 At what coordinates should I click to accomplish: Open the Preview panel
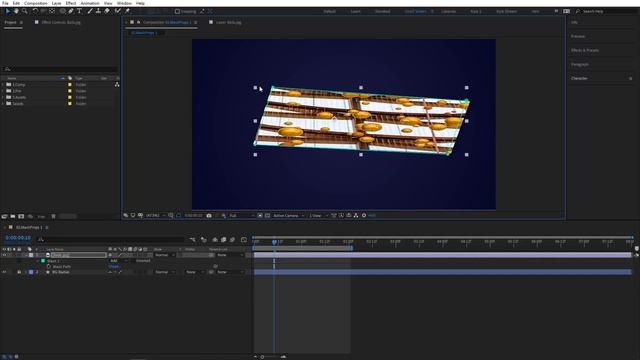(x=578, y=36)
